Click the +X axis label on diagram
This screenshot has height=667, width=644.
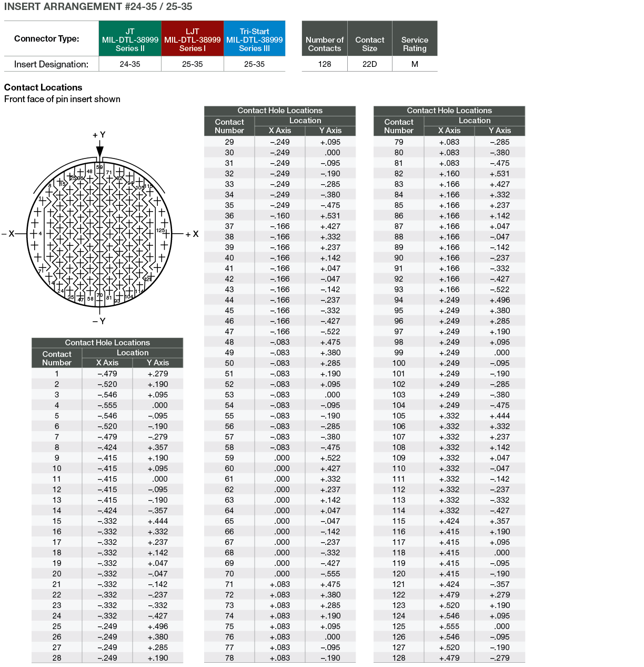click(192, 234)
